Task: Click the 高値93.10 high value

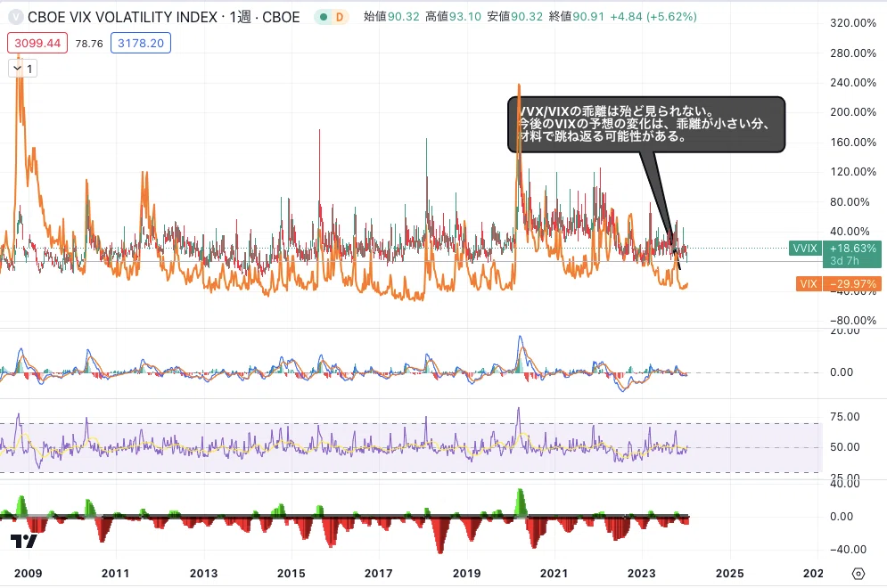Action: point(453,17)
